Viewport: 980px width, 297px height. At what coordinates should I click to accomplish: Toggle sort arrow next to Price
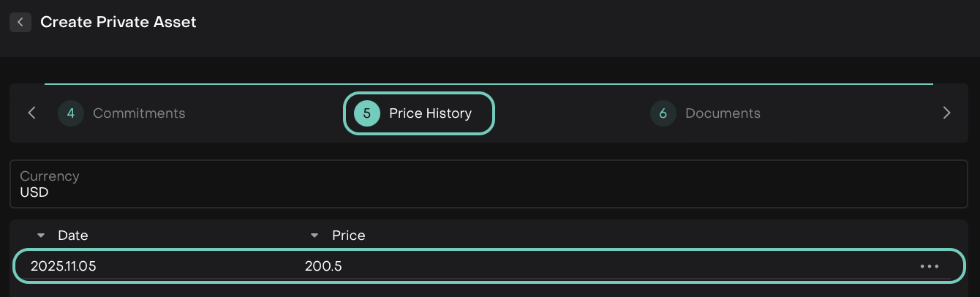pos(314,236)
